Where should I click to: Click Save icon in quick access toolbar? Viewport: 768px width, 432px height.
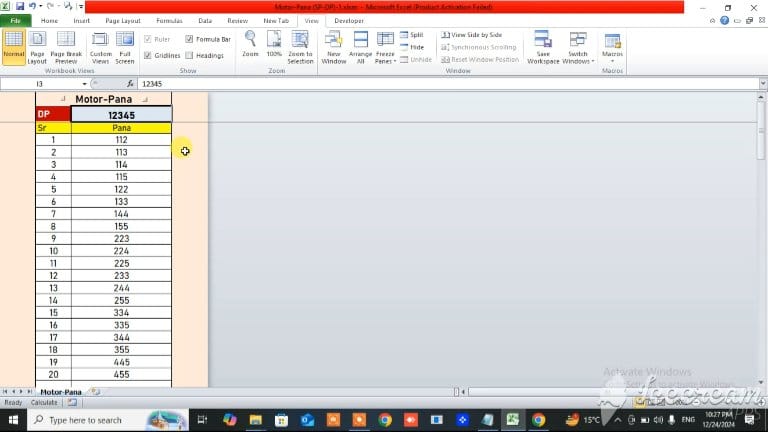(x=20, y=6)
